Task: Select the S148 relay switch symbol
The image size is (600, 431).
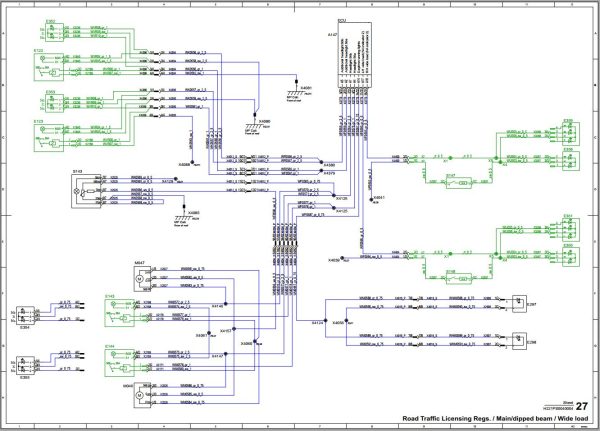Action: coord(459,279)
